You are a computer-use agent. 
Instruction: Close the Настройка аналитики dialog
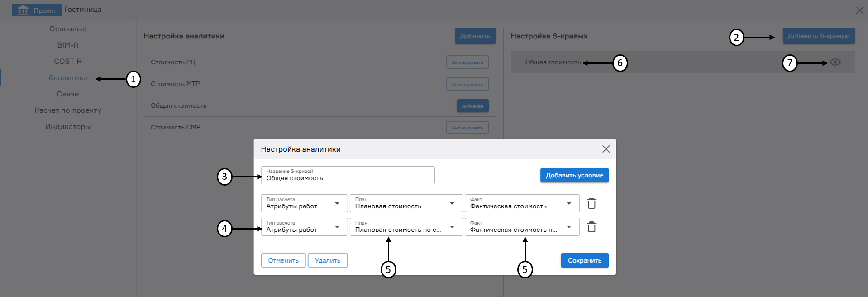click(x=606, y=149)
